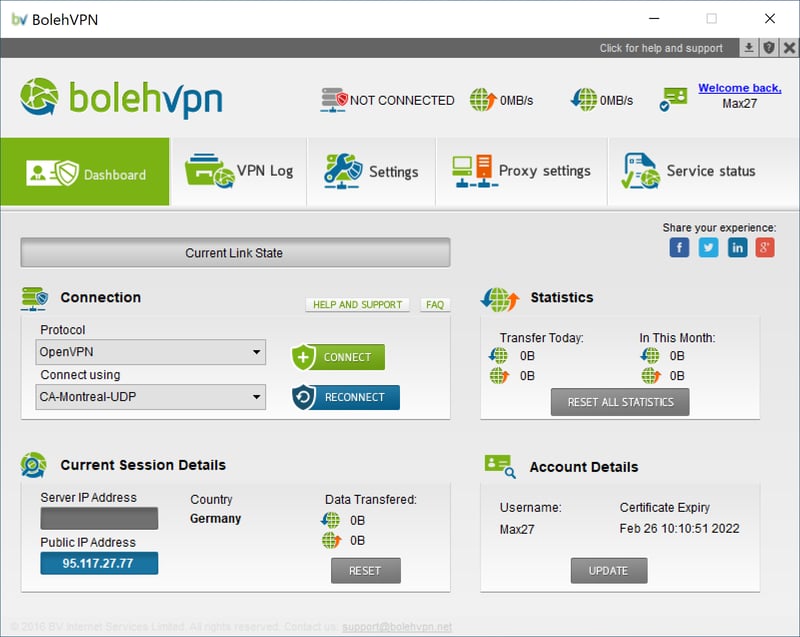800x637 pixels.
Task: Click the download speed globe icon
Action: click(583, 99)
